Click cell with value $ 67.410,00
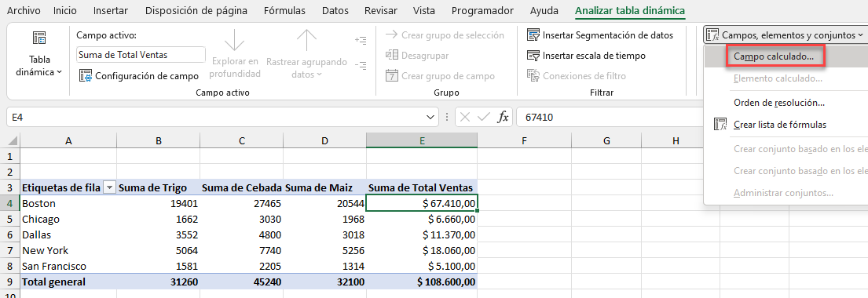 tap(422, 203)
